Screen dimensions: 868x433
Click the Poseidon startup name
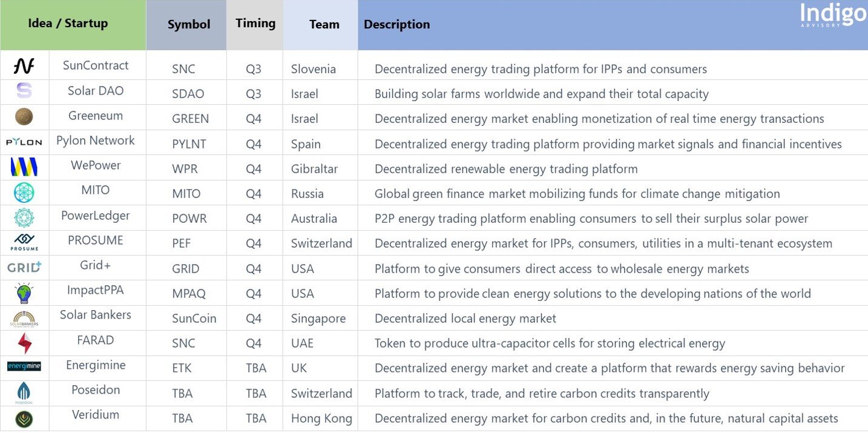coord(96,390)
